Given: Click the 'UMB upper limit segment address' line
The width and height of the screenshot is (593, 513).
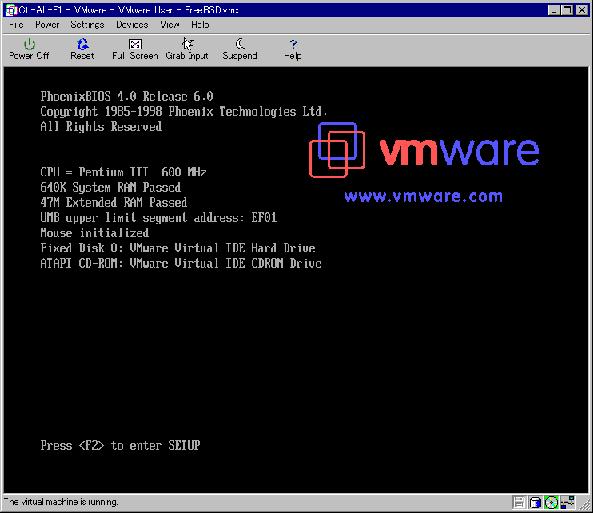Looking at the screenshot, I should coord(159,218).
